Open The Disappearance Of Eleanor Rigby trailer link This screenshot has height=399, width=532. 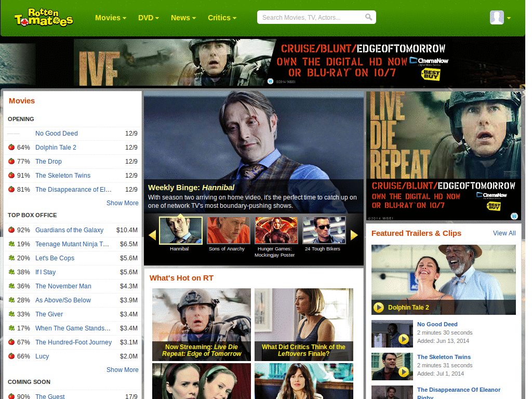[459, 393]
